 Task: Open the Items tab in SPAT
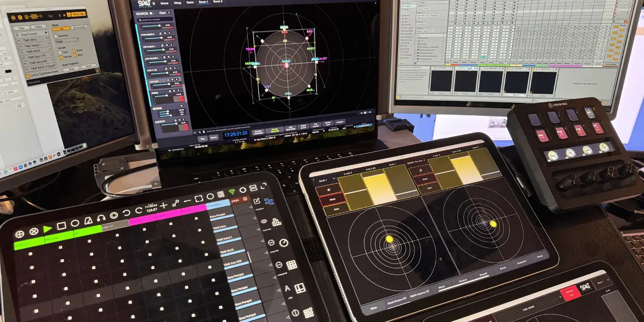pyautogui.click(x=190, y=2)
